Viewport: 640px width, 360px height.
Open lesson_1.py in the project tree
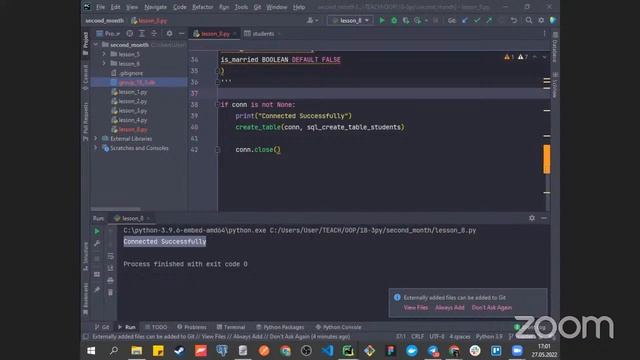(129, 92)
